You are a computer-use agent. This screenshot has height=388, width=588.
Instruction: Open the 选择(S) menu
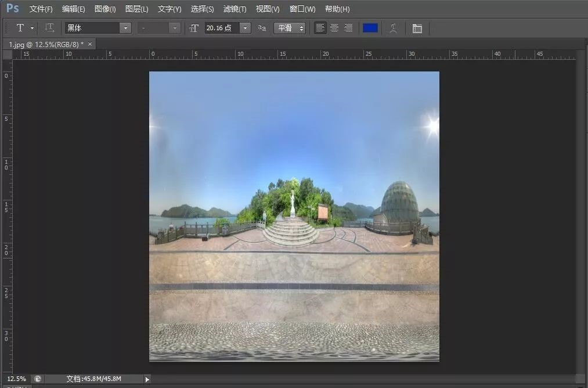coord(202,9)
